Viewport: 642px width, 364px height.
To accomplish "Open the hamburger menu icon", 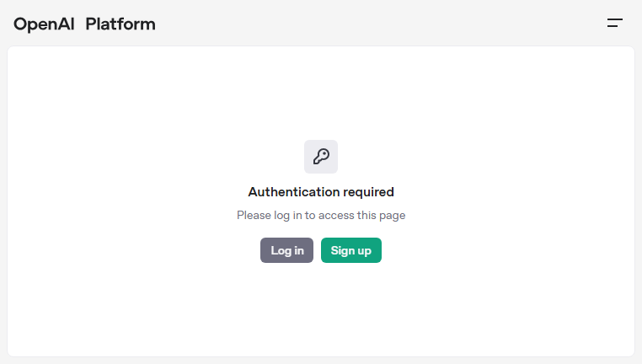I will pos(614,23).
